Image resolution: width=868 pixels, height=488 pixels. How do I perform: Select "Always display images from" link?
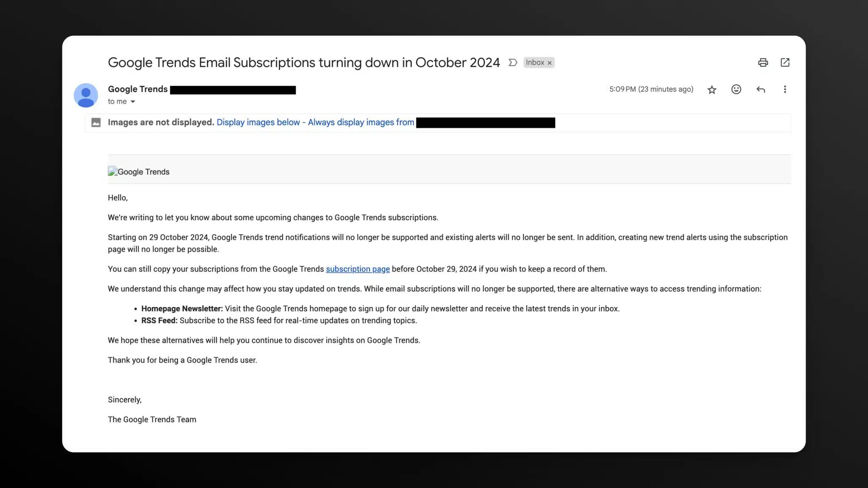tap(361, 122)
